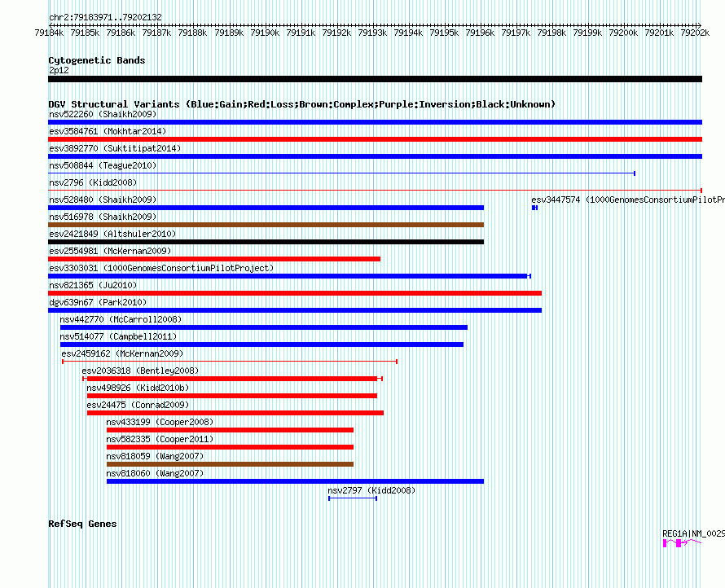Image resolution: width=725 pixels, height=588 pixels.
Task: Select dgv639n67 (Park2010) label
Action: 98,302
